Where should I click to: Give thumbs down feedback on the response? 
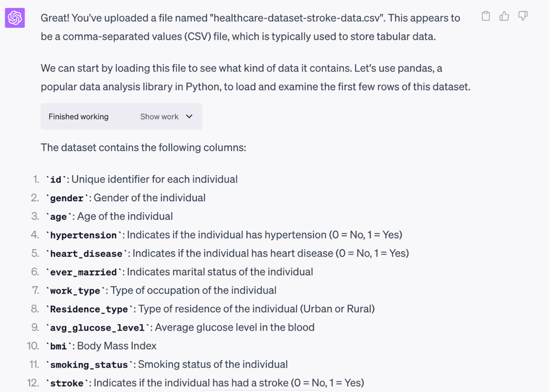coord(523,16)
